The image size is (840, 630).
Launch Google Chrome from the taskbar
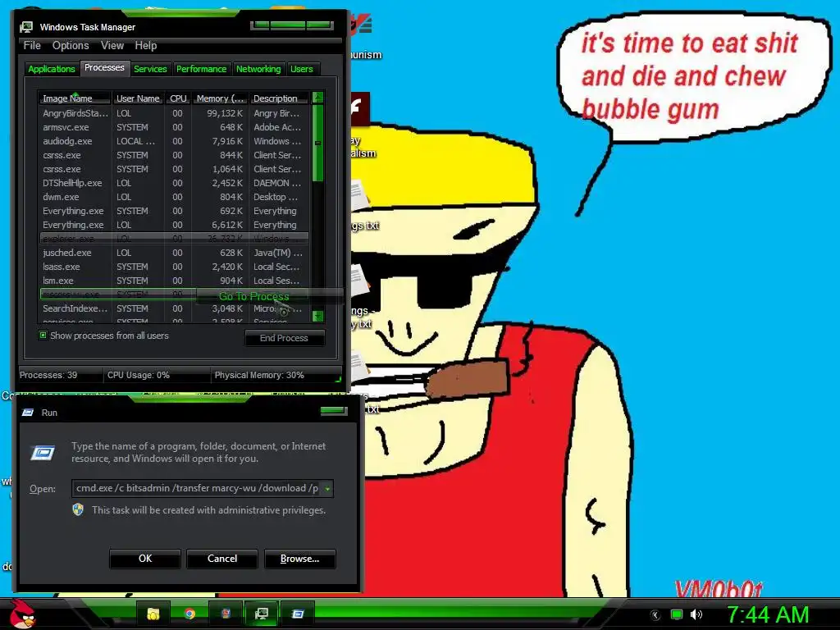coord(189,614)
